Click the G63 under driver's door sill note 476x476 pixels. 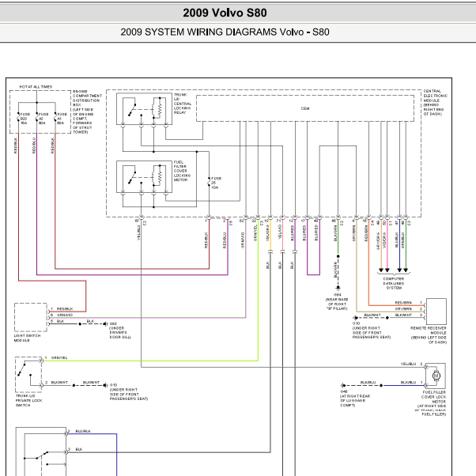point(120,331)
